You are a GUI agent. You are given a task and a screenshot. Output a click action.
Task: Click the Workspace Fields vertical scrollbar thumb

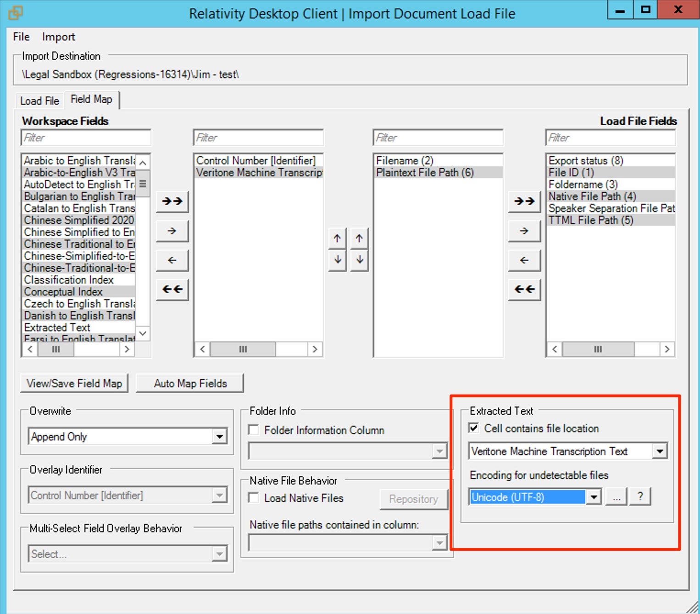point(143,184)
